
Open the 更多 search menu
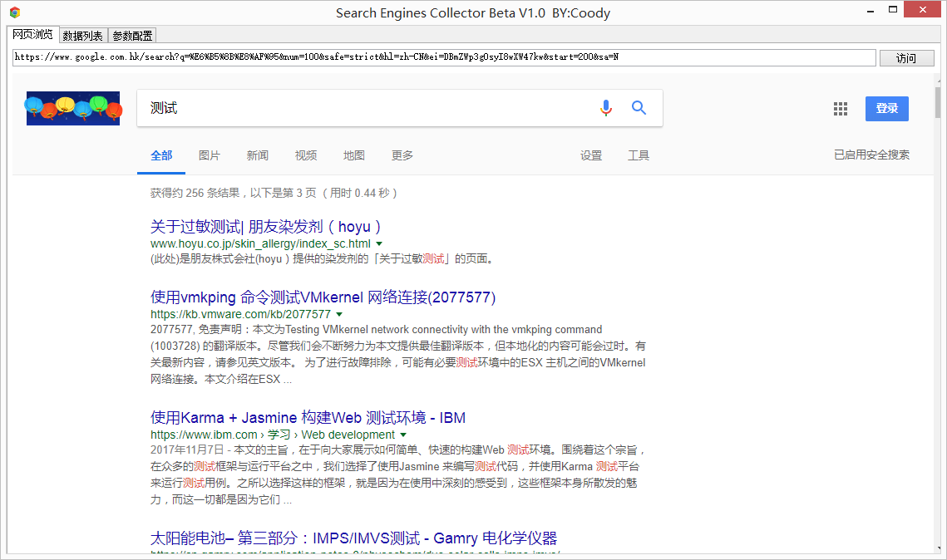[402, 155]
